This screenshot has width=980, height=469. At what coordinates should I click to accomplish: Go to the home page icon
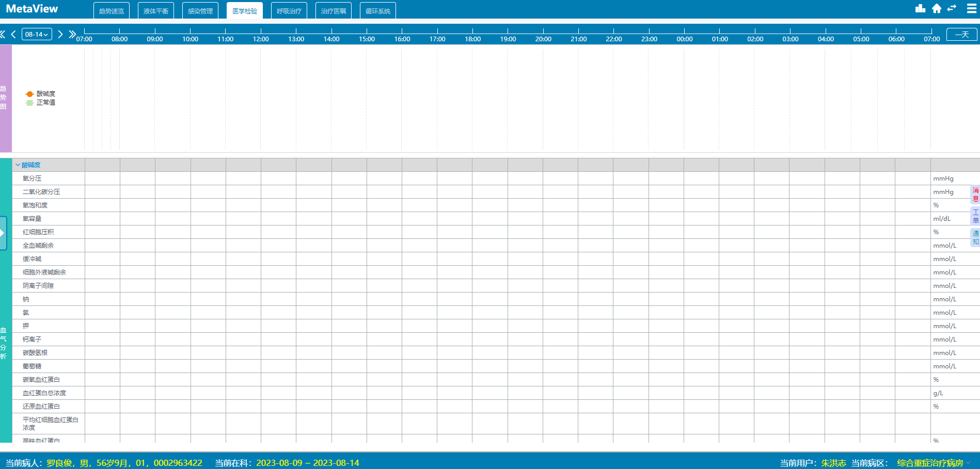937,8
